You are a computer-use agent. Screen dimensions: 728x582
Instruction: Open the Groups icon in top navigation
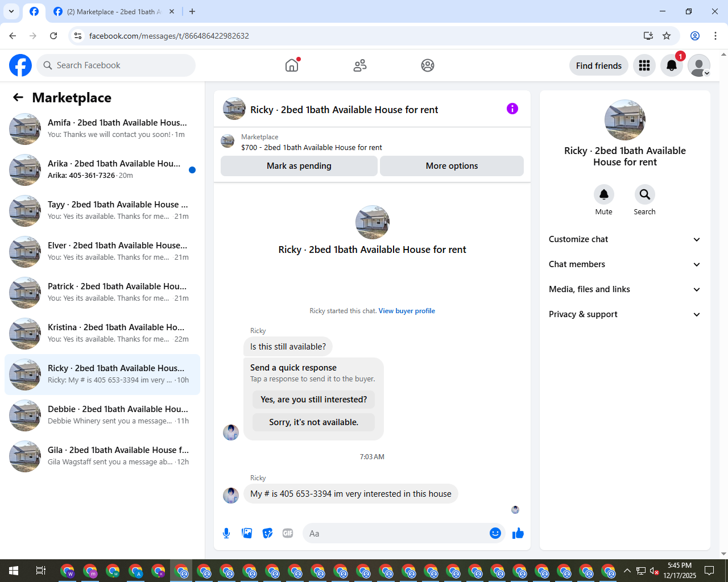(x=428, y=65)
